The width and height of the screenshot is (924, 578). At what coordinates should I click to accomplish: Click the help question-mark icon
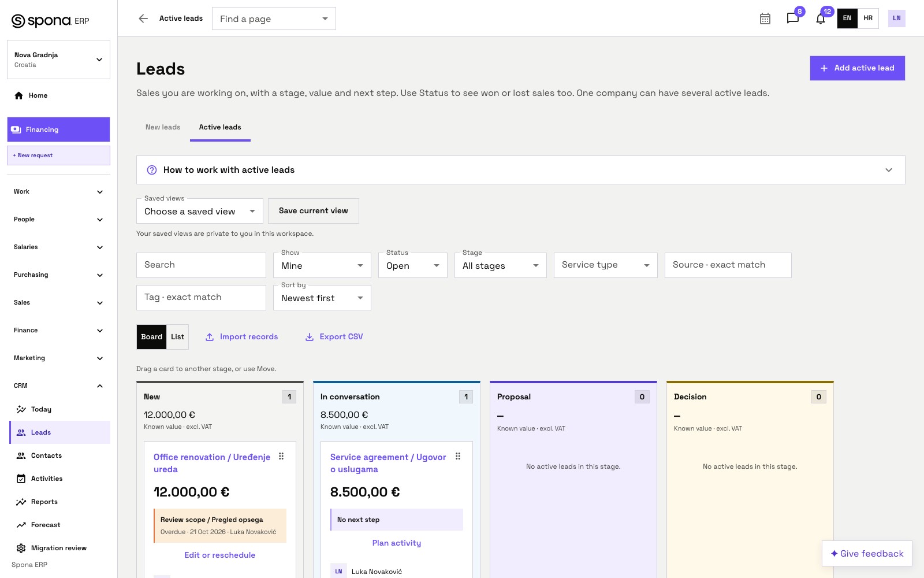pyautogui.click(x=152, y=170)
